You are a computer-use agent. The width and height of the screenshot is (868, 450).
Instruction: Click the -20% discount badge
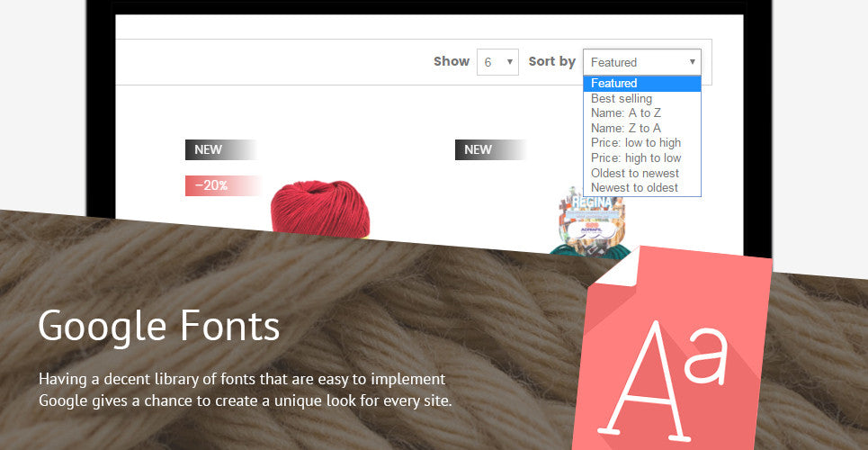pyautogui.click(x=222, y=185)
